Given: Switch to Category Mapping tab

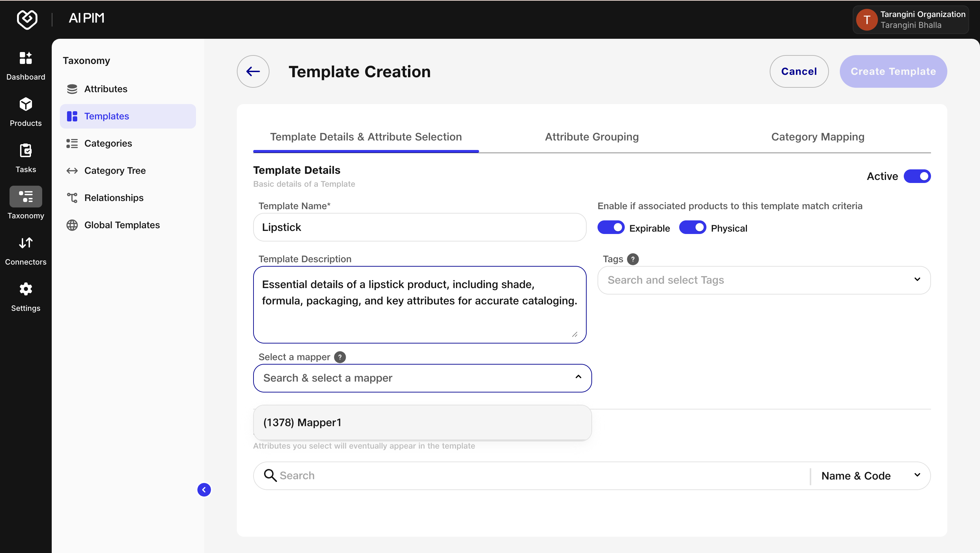Looking at the screenshot, I should point(818,137).
